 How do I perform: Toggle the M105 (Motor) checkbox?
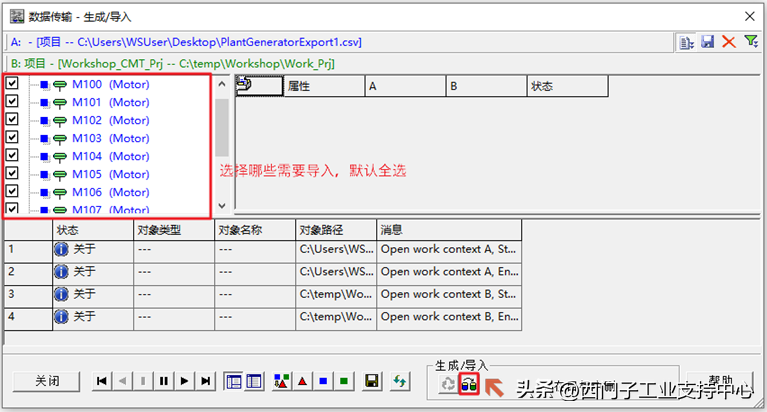click(12, 174)
